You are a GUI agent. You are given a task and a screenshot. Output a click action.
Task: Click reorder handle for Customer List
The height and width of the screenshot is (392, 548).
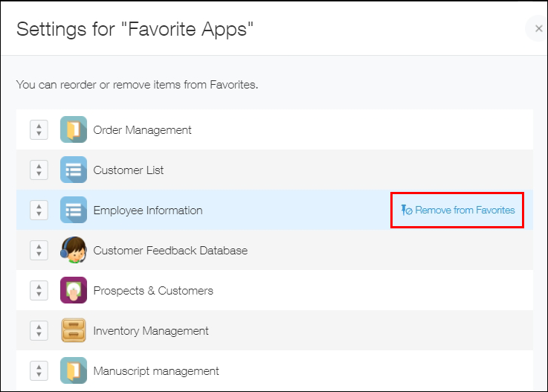pyautogui.click(x=39, y=170)
